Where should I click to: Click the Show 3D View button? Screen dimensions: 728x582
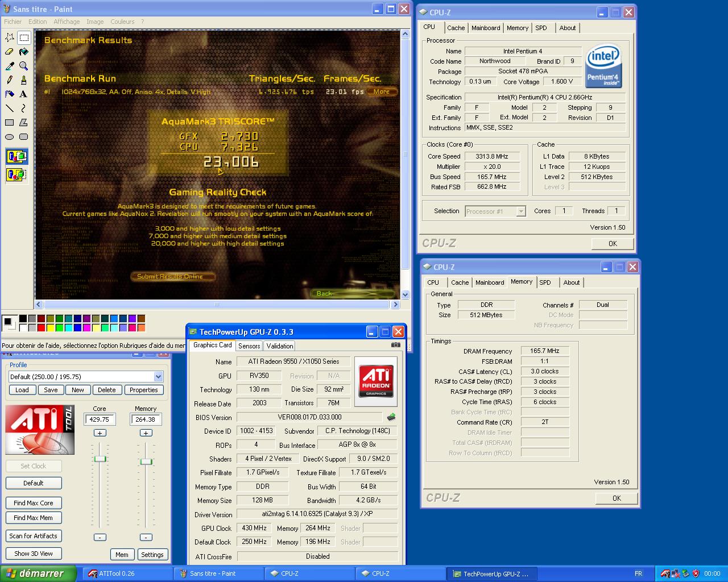coord(34,554)
